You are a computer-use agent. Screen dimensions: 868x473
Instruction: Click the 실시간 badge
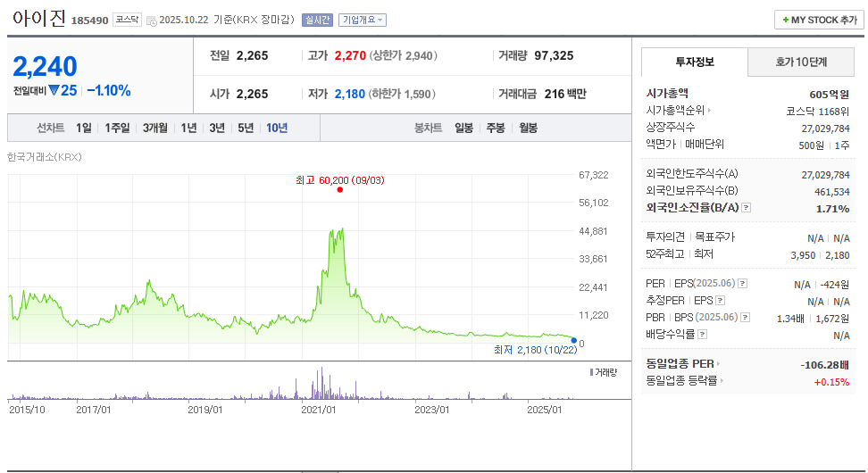click(x=317, y=20)
